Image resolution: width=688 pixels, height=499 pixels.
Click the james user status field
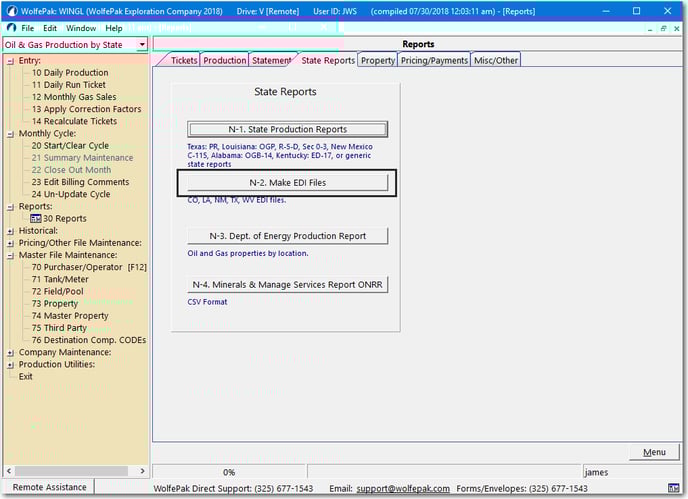tap(632, 472)
